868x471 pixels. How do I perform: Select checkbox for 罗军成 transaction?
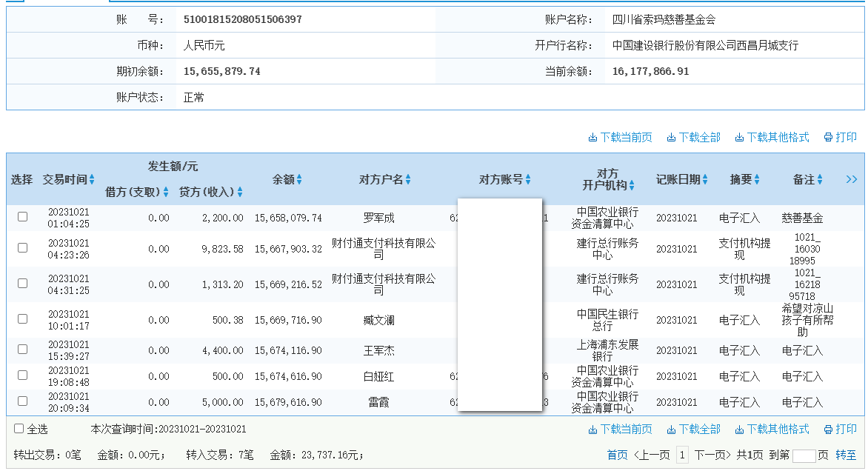tap(23, 216)
